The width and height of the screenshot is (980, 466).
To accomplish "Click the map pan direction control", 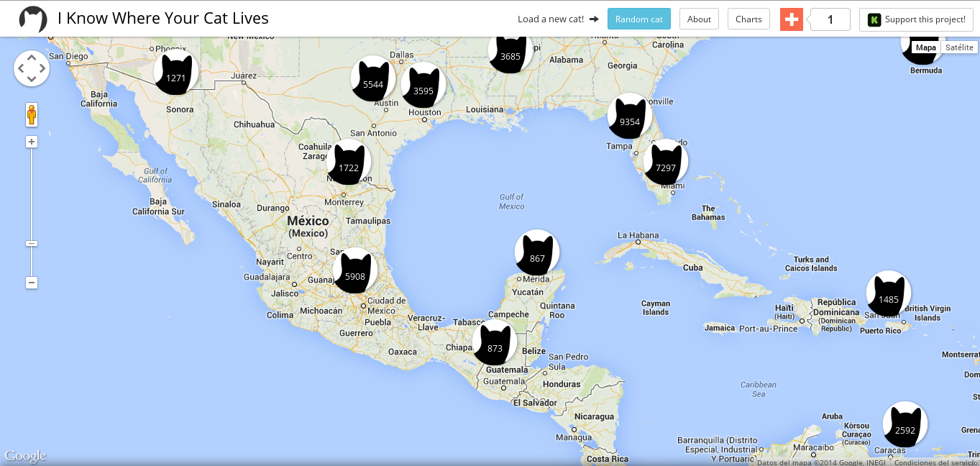I will pyautogui.click(x=32, y=68).
